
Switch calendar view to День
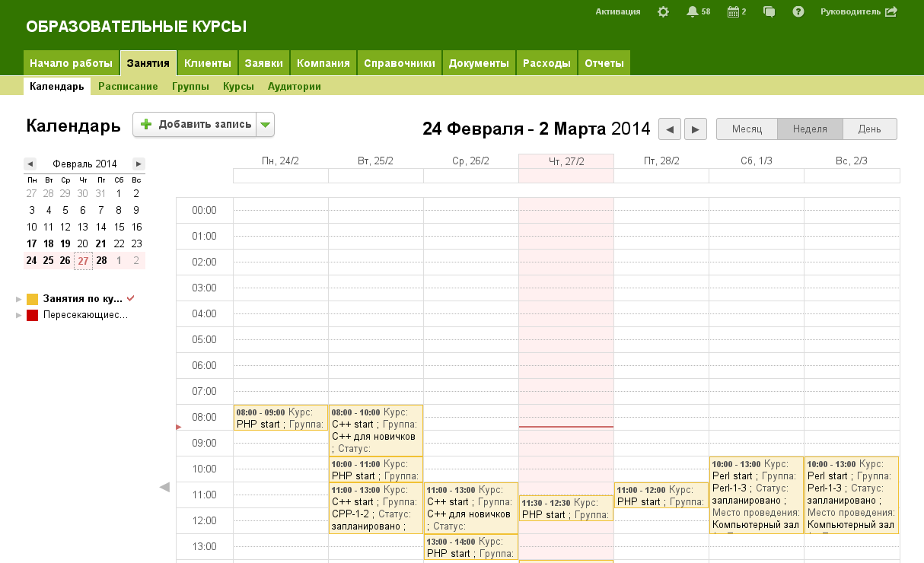pyautogui.click(x=869, y=129)
